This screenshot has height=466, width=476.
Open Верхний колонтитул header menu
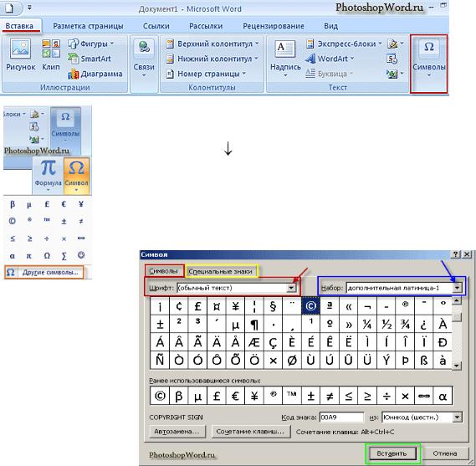[212, 44]
